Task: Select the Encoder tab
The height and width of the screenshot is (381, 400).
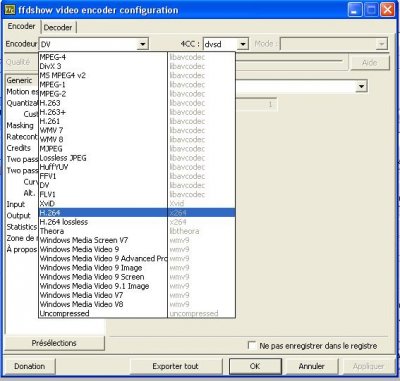Action: [22, 26]
